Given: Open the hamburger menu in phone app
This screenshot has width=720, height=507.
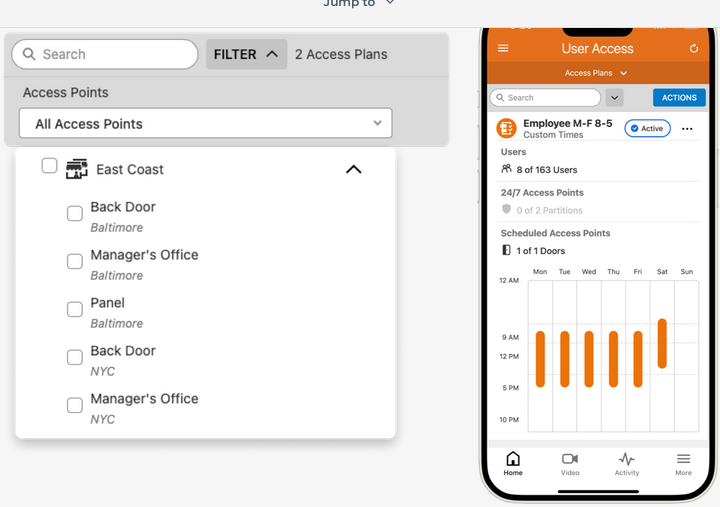Looking at the screenshot, I should tap(503, 48).
